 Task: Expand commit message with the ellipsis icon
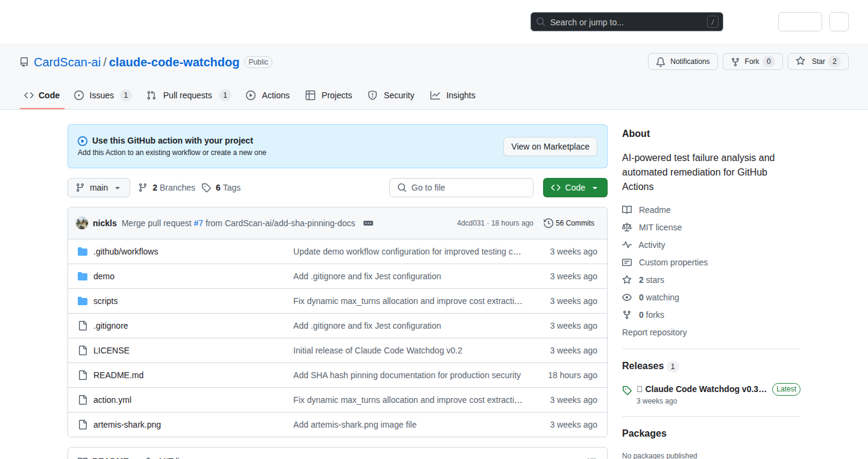(x=368, y=223)
